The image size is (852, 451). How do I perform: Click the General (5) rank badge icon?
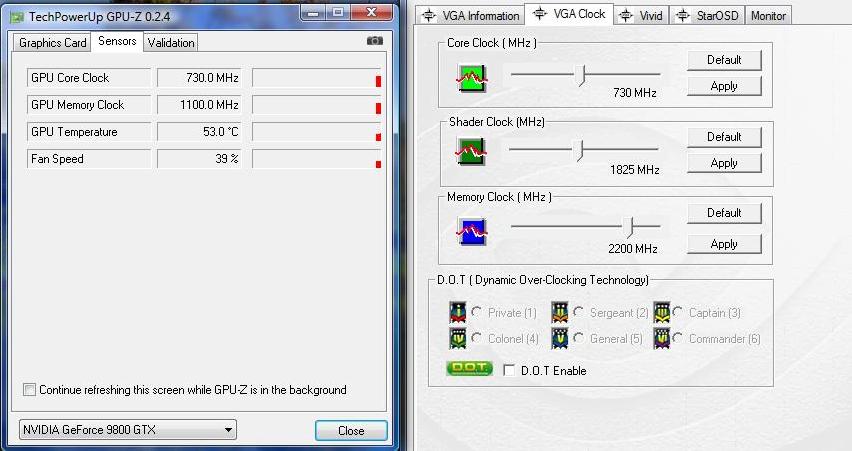(560, 338)
